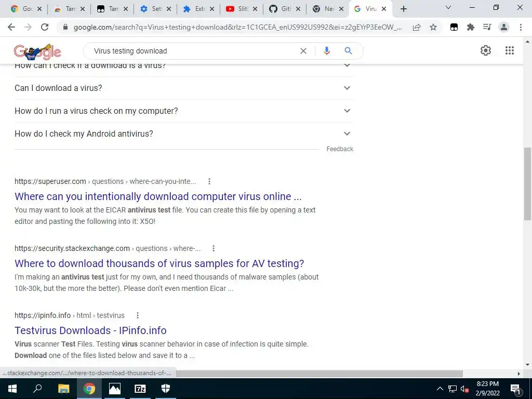
Task: Go back with the browser back arrow
Action: (x=11, y=27)
